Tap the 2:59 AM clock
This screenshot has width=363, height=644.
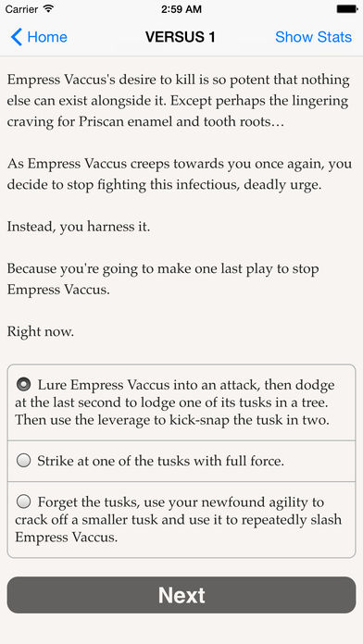[181, 9]
